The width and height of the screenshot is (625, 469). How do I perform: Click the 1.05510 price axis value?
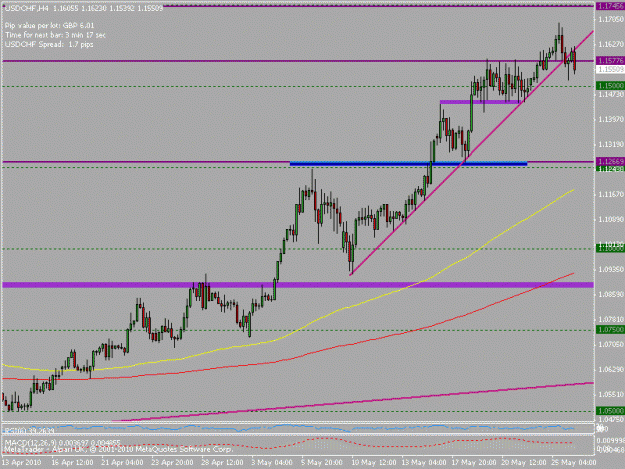tap(611, 394)
